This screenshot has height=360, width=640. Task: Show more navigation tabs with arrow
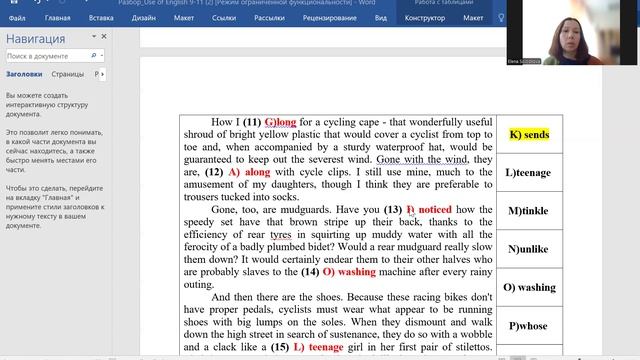coord(102,74)
